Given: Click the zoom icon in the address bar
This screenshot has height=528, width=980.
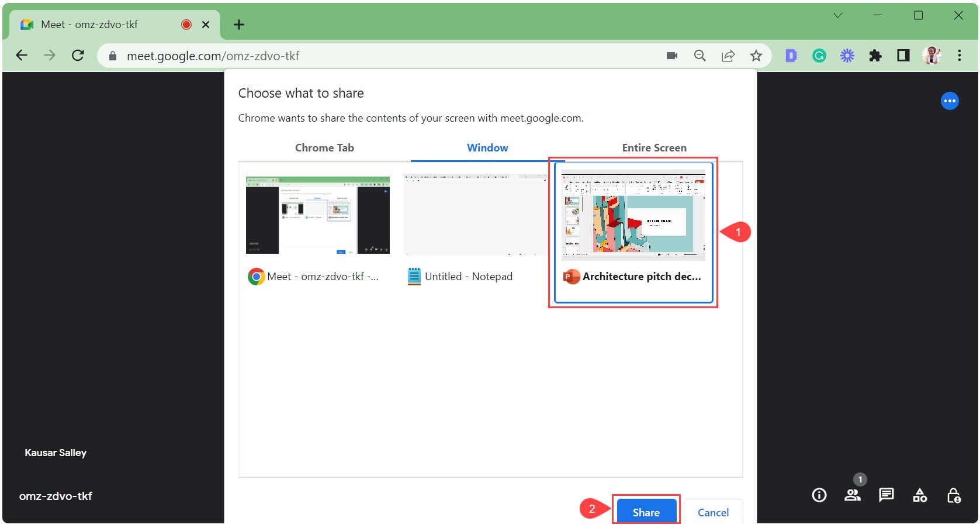Looking at the screenshot, I should [x=699, y=56].
